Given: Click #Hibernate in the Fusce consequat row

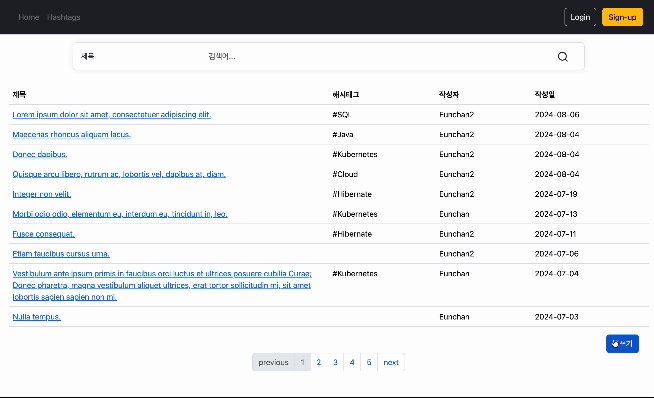Looking at the screenshot, I should (352, 234).
